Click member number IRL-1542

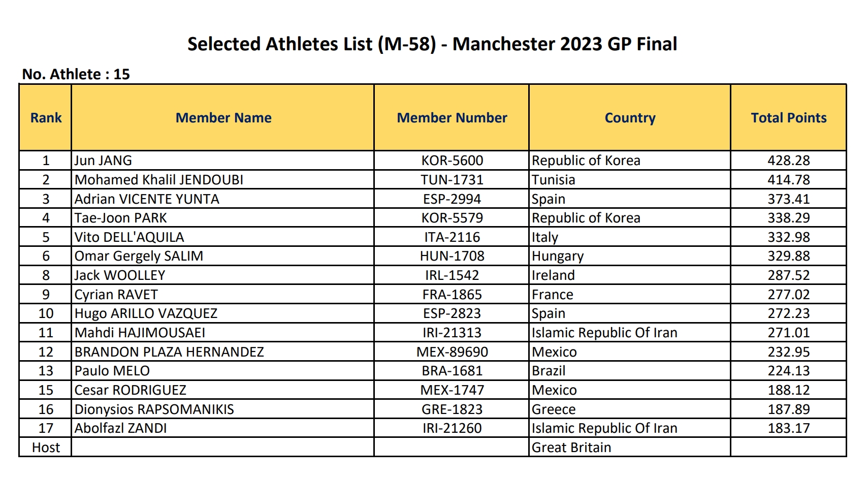[x=452, y=275]
